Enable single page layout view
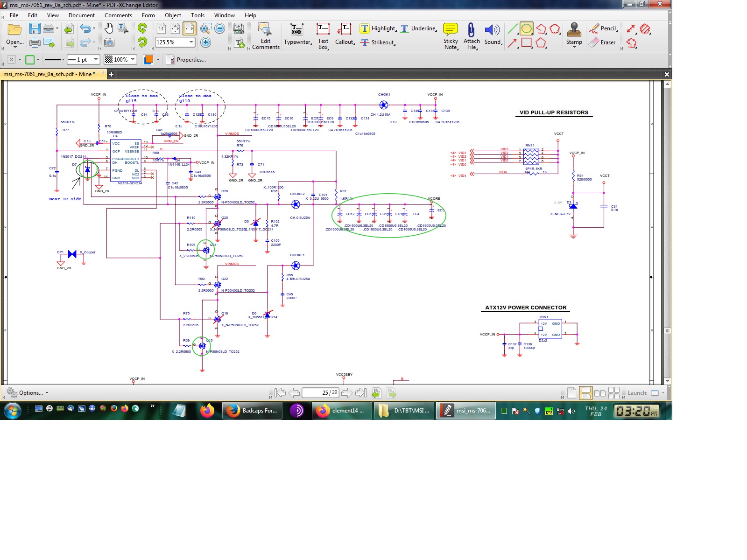This screenshot has height=560, width=747. pos(571,393)
